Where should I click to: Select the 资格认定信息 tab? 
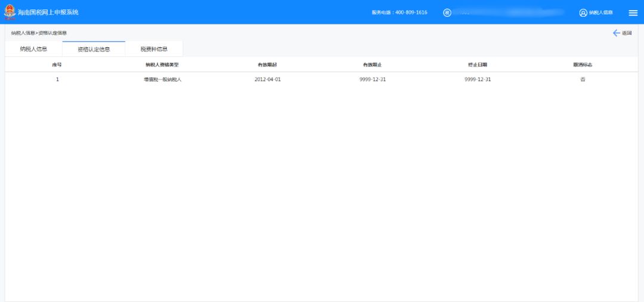[x=94, y=49]
